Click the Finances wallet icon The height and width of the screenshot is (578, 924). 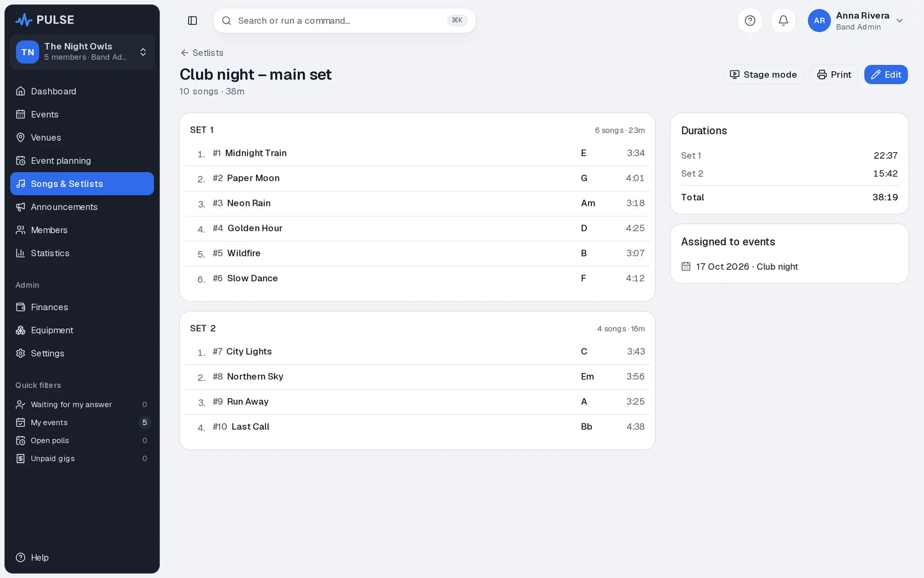(x=21, y=307)
